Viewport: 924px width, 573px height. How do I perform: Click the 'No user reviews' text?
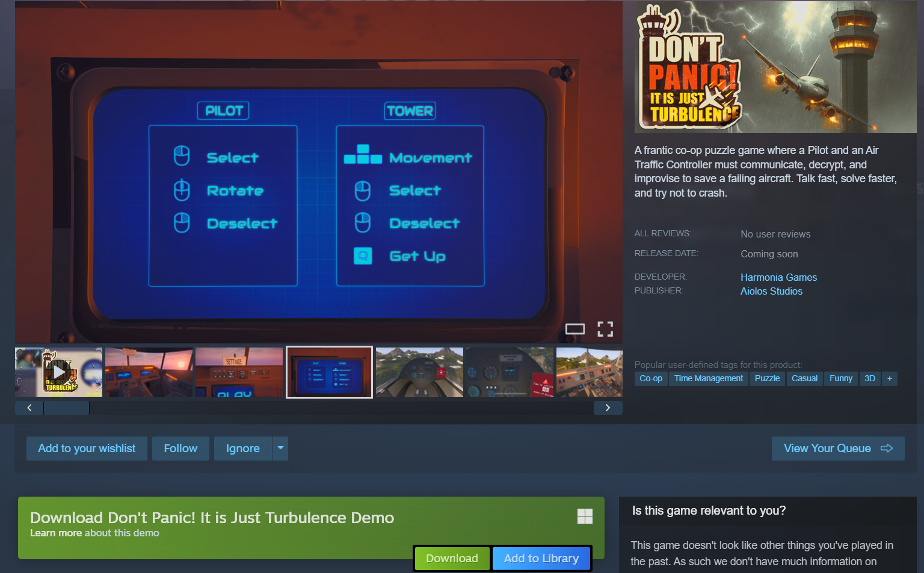point(775,234)
